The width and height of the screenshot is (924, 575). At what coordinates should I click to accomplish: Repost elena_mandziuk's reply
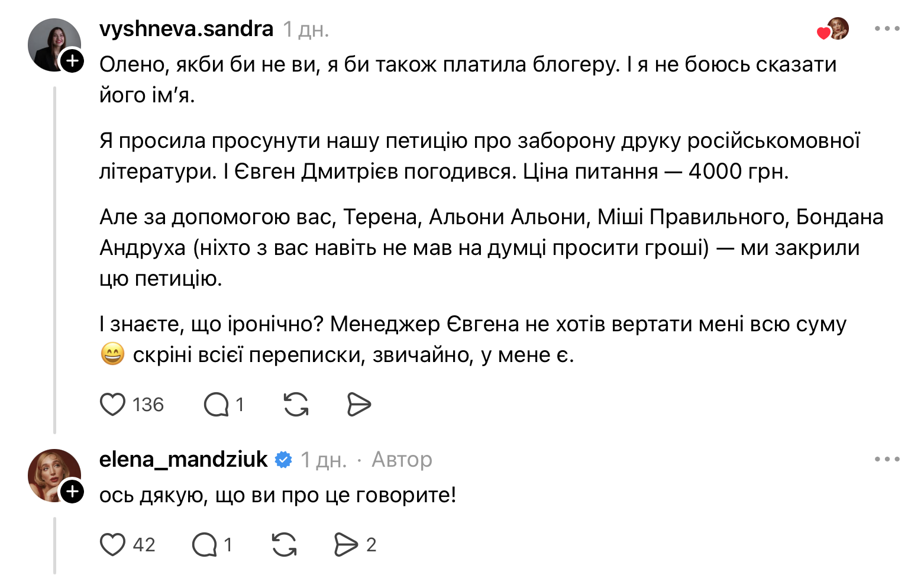coord(284,545)
